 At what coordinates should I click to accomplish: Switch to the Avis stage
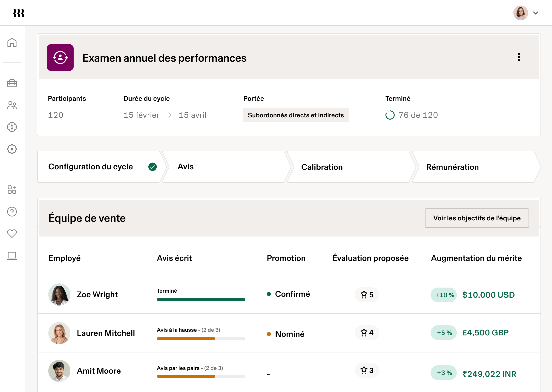[x=186, y=167]
